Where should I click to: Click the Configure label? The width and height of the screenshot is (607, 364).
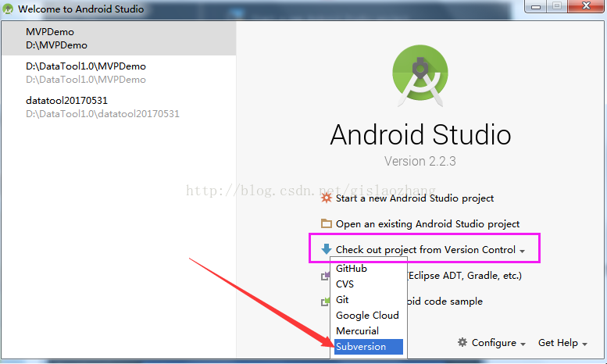coord(494,343)
